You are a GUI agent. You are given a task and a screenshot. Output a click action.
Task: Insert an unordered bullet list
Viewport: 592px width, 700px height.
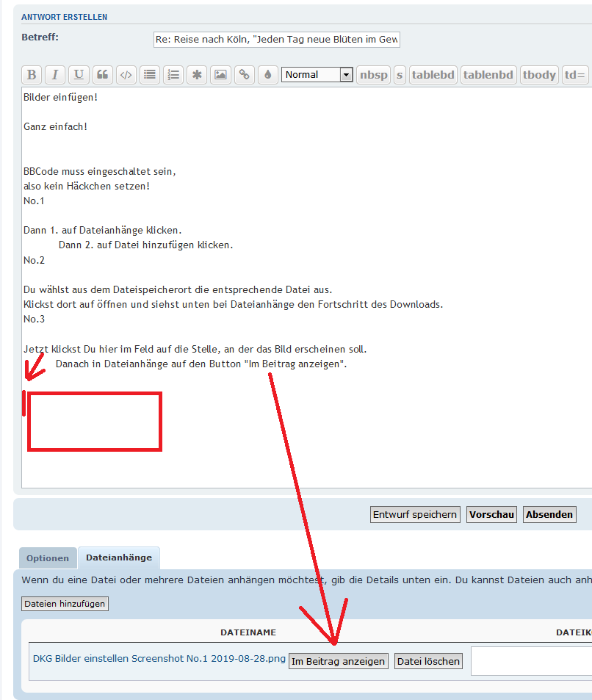pos(150,75)
